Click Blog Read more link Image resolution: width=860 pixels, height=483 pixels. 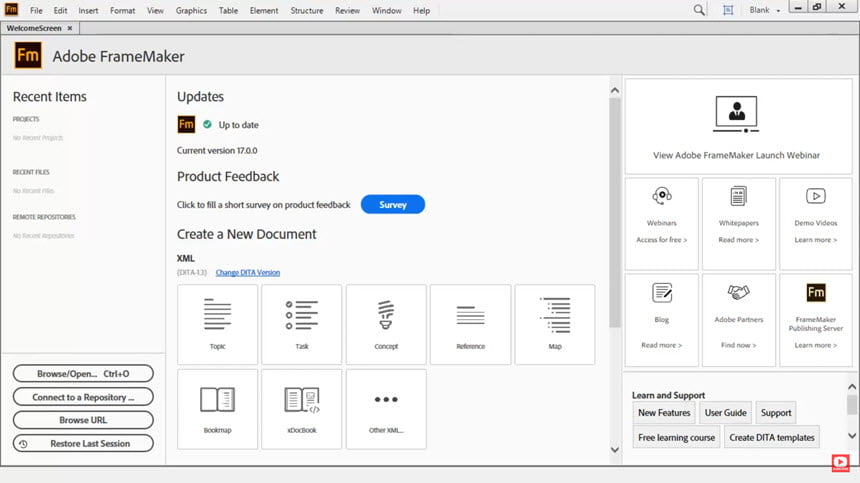point(661,345)
